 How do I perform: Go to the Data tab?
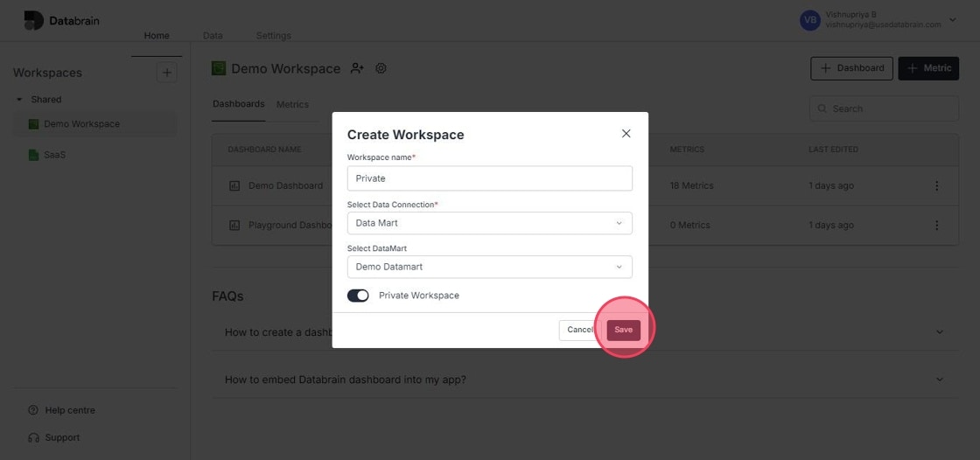click(213, 36)
